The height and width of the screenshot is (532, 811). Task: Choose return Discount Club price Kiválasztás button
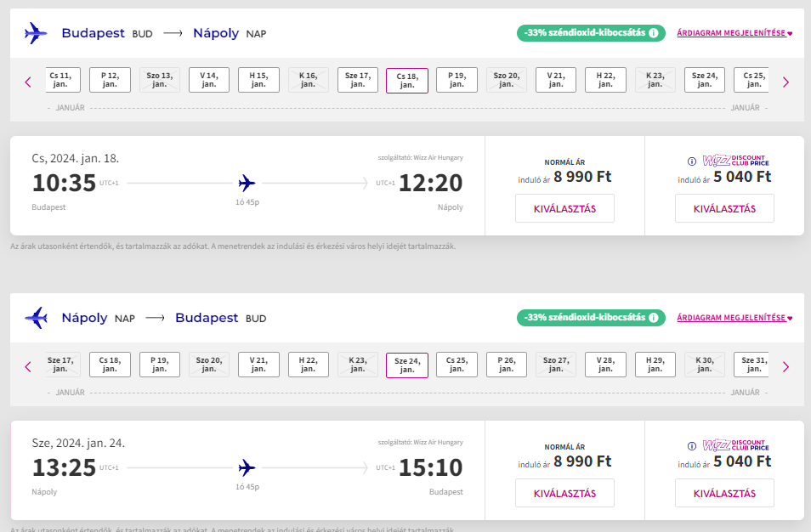point(724,493)
